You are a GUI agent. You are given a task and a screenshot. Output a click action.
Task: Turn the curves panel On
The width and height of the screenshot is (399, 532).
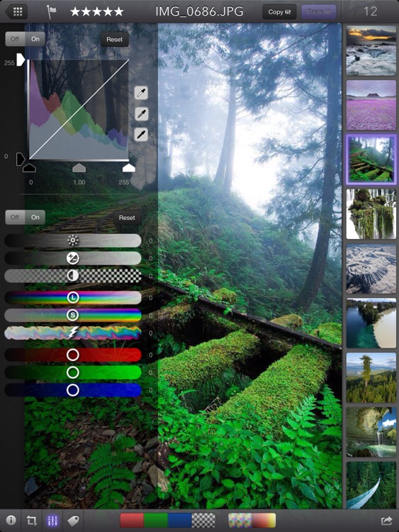click(35, 39)
